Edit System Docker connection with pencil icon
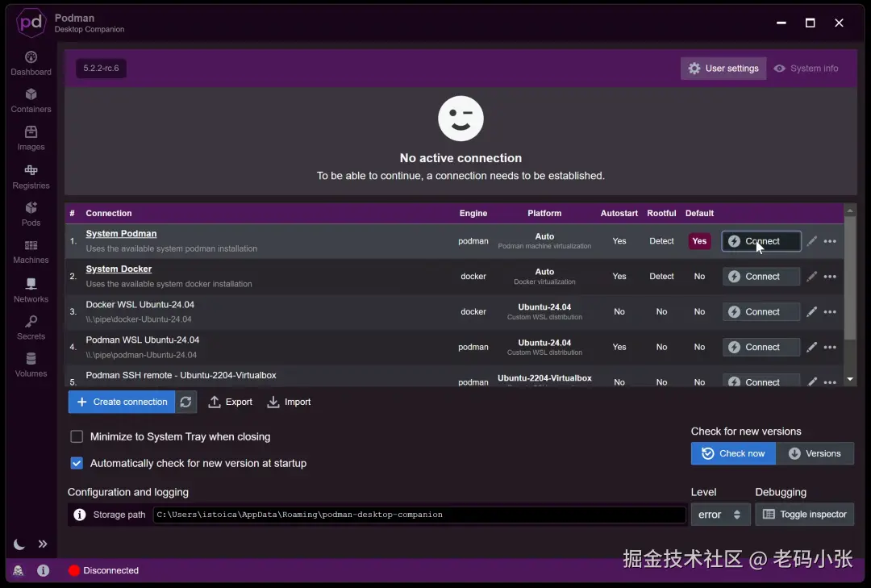871x588 pixels. click(811, 276)
